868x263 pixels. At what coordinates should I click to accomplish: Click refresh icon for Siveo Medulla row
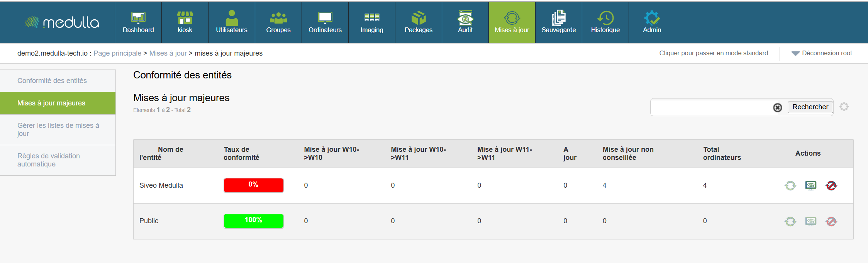(790, 186)
